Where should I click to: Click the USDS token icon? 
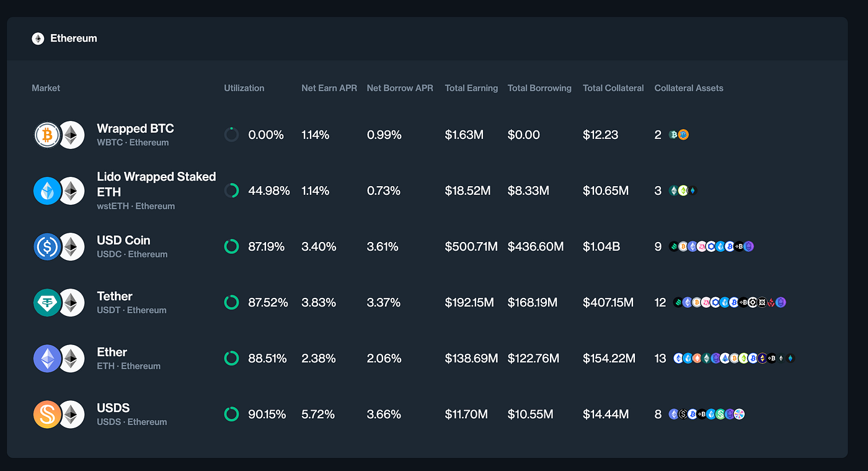[47, 414]
